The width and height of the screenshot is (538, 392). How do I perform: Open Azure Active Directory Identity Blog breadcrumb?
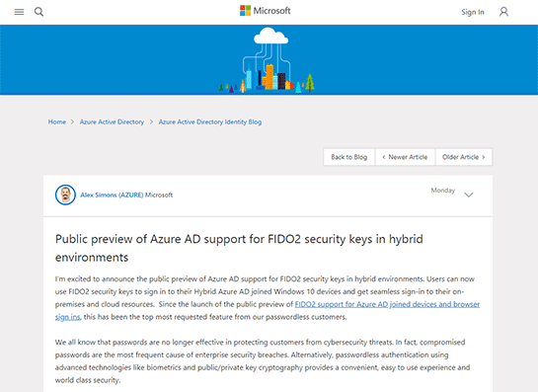(210, 121)
